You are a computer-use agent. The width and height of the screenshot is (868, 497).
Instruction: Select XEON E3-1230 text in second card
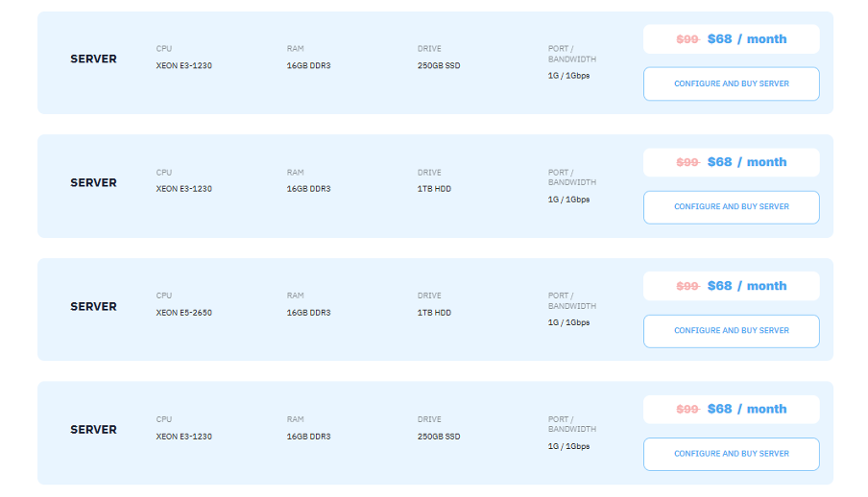click(184, 189)
